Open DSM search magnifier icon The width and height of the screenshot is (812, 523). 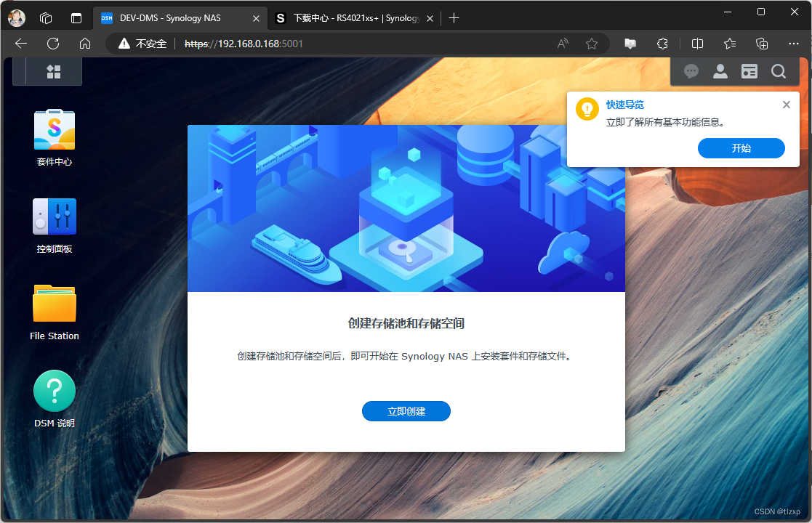pyautogui.click(x=778, y=71)
